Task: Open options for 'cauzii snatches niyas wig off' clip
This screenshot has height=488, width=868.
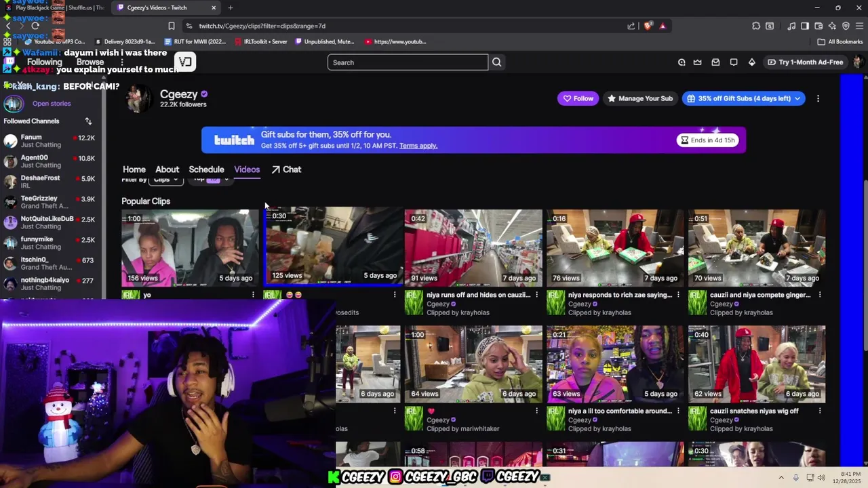Action: click(820, 411)
